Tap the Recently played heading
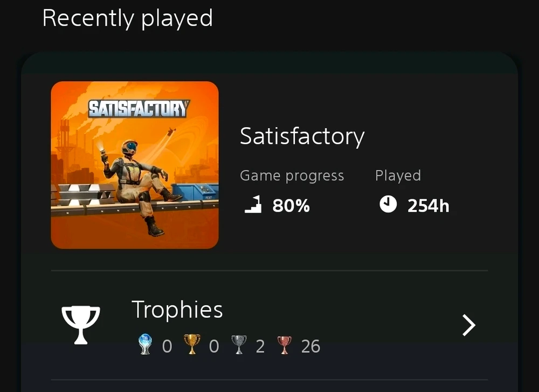Viewport: 539px width, 392px height. [128, 18]
